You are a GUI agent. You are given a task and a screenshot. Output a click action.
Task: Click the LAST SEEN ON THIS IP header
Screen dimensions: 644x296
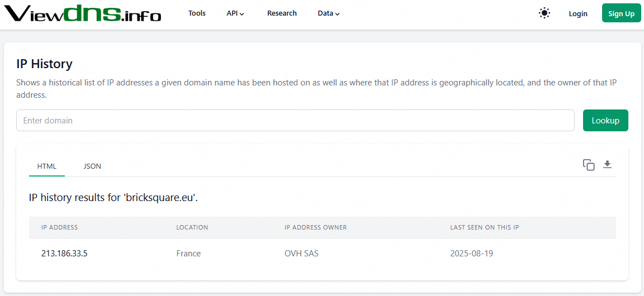coord(484,227)
